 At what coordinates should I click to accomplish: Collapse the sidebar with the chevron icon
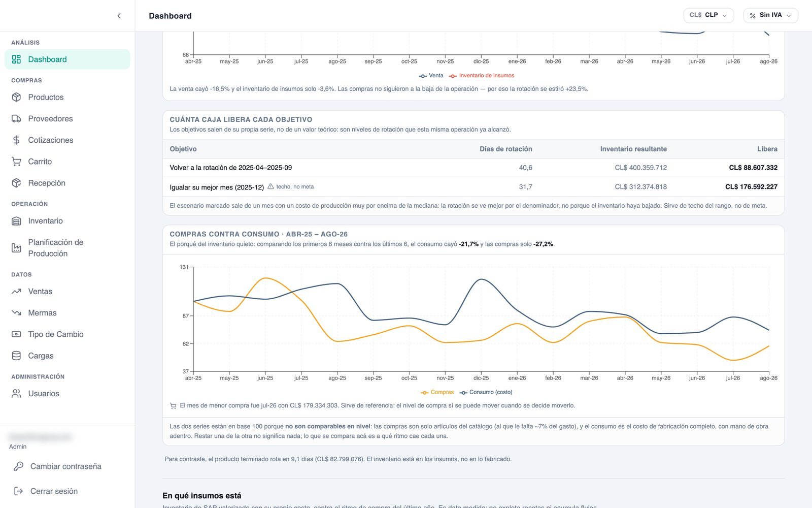click(x=119, y=16)
